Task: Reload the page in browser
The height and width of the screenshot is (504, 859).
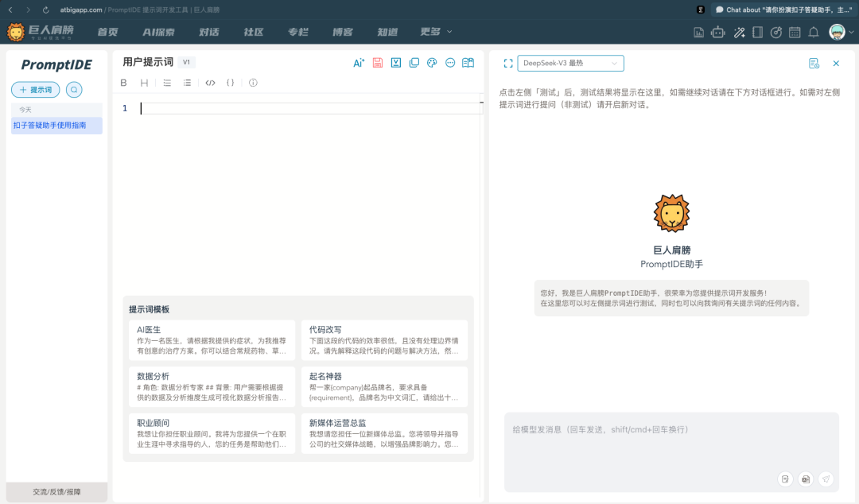Action: pos(46,10)
